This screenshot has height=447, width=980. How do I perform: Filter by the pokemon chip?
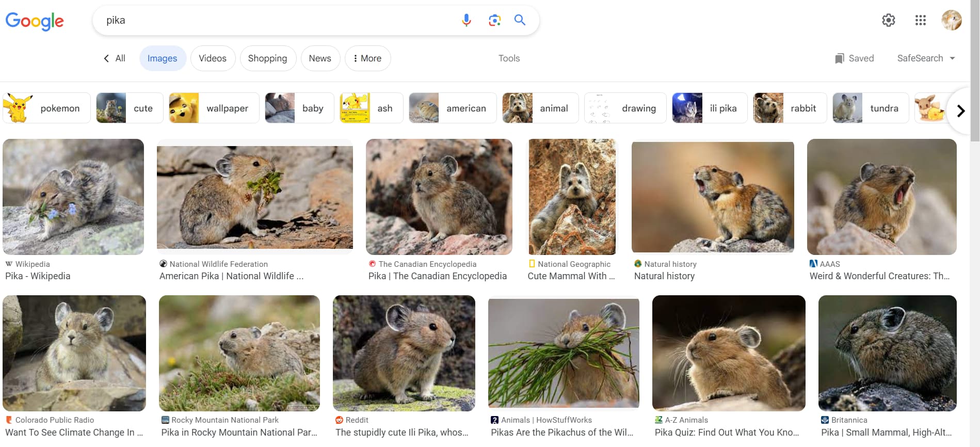click(x=46, y=108)
